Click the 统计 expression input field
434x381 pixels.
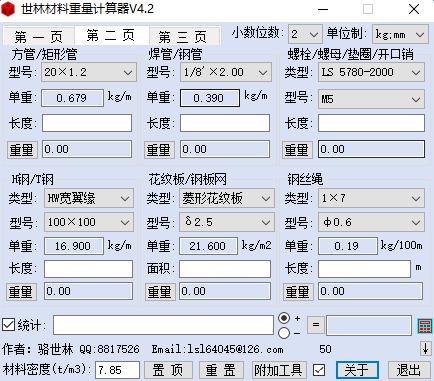click(163, 325)
